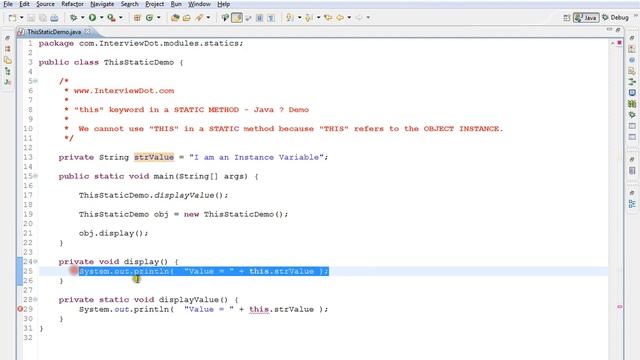This screenshot has width=640, height=360.
Task: Open the Debug configurations dropdown arrow
Action: (82, 18)
